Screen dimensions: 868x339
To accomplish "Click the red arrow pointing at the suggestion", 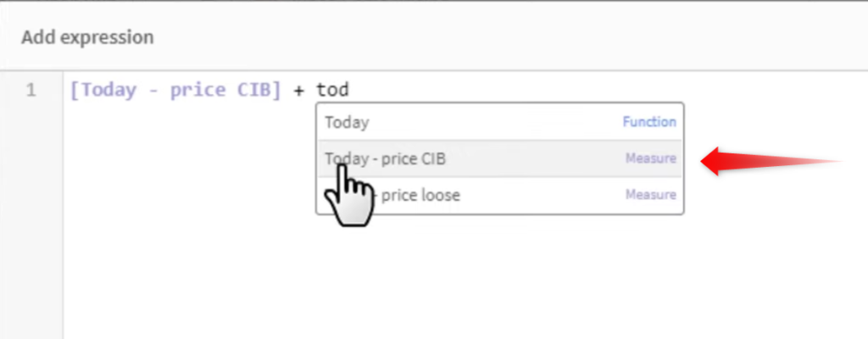I will pos(772,161).
